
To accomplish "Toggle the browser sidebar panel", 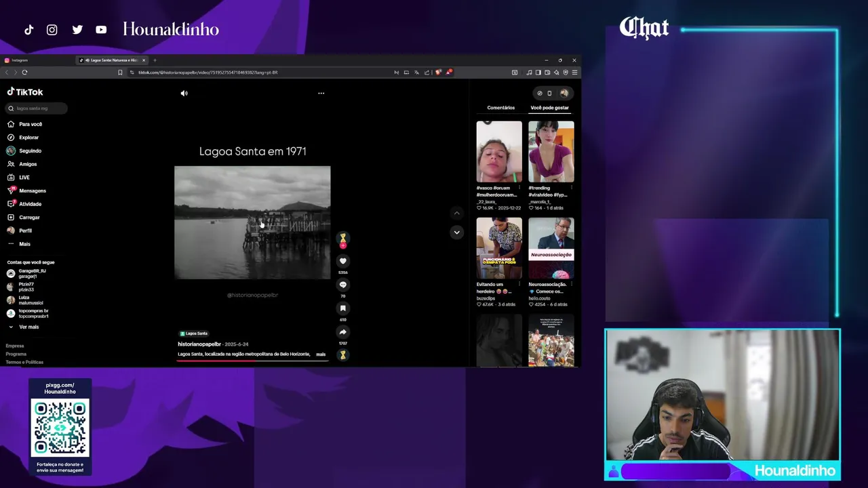I will coord(538,73).
